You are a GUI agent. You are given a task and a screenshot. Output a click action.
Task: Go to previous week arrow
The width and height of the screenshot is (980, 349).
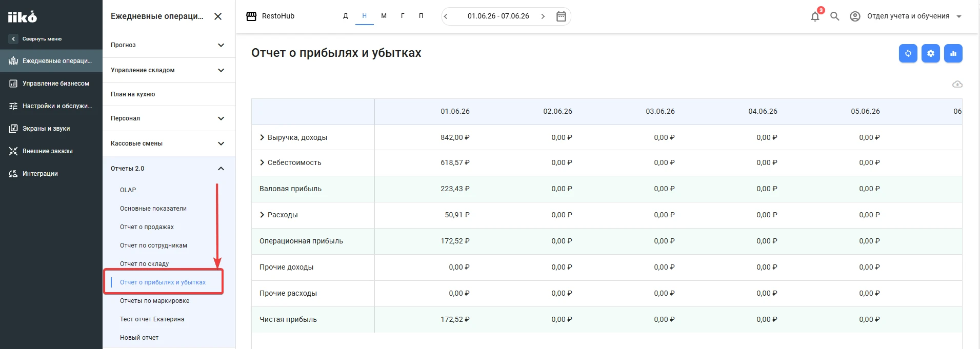(x=446, y=16)
